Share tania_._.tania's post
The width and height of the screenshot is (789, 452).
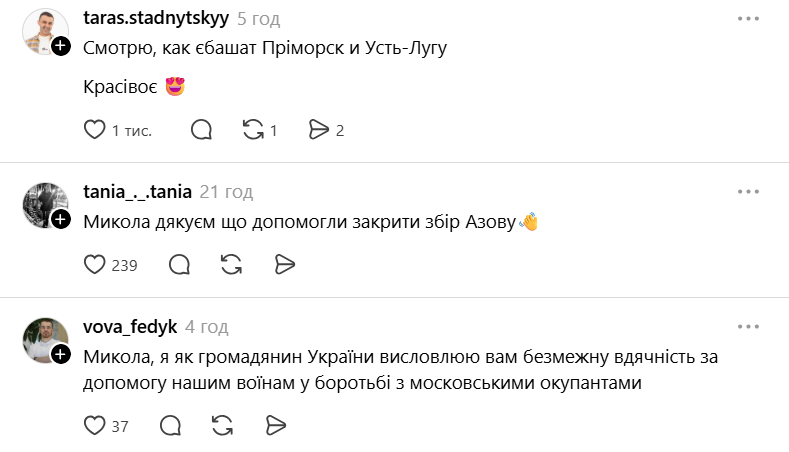(x=284, y=265)
